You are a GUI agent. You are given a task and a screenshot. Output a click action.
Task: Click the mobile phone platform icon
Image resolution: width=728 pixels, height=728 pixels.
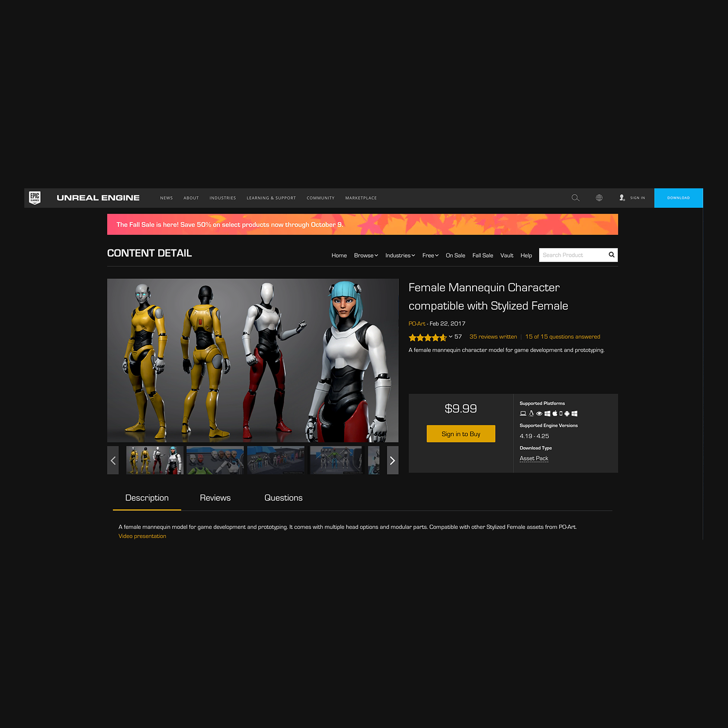tap(561, 414)
